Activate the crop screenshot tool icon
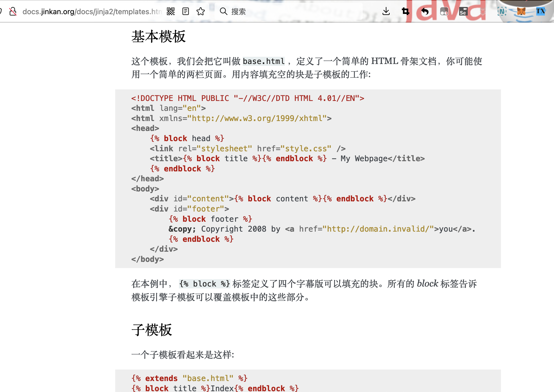Viewport: 554px width, 392px height. [405, 11]
